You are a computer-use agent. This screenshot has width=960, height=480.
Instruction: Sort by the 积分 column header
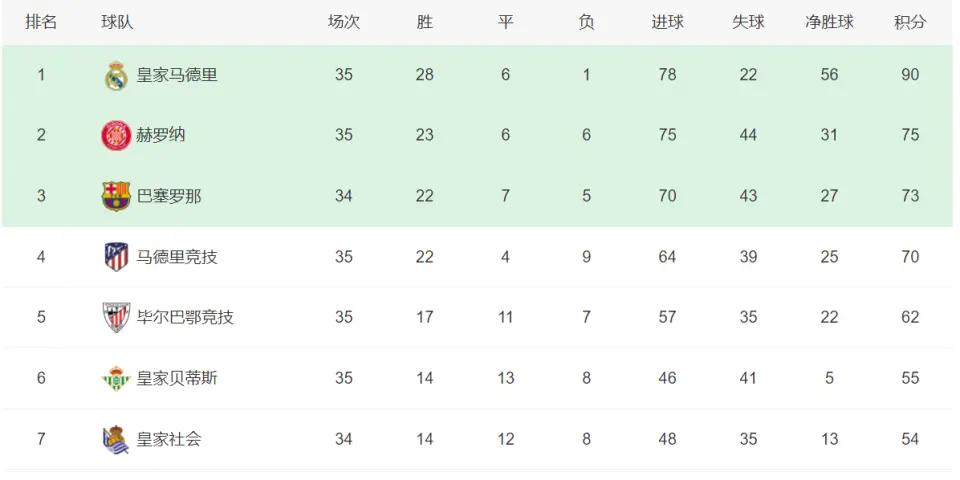[910, 23]
